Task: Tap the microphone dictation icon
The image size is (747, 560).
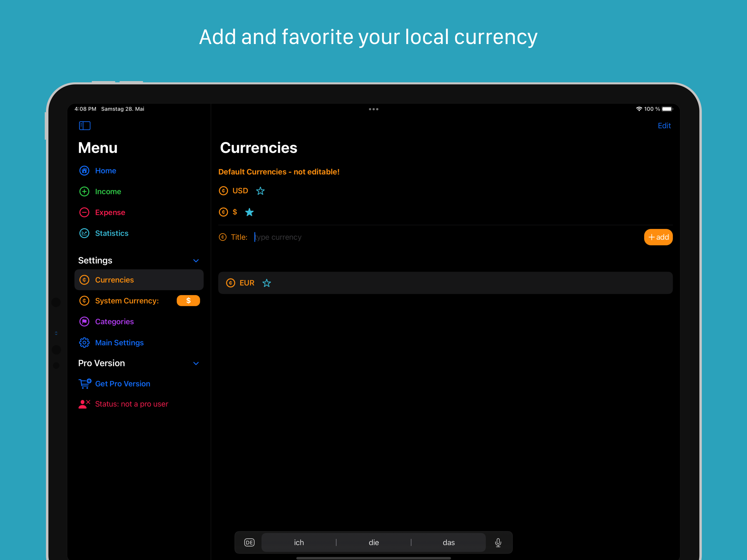Action: coord(498,543)
